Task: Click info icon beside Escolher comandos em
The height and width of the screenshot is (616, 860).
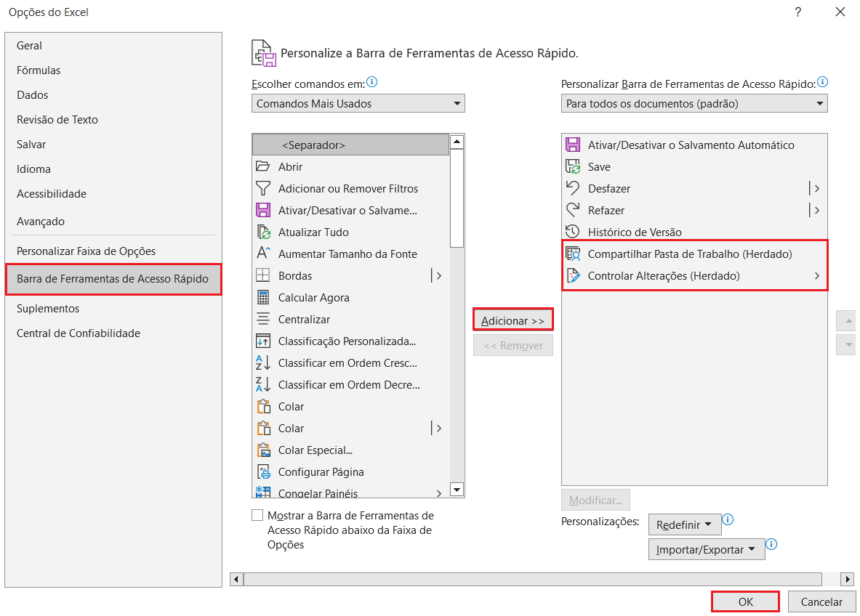Action: click(372, 82)
